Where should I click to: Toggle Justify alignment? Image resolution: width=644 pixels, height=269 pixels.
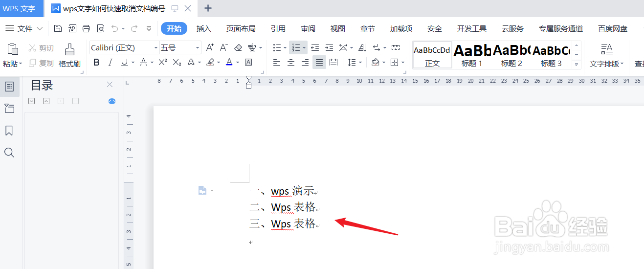pyautogui.click(x=319, y=62)
